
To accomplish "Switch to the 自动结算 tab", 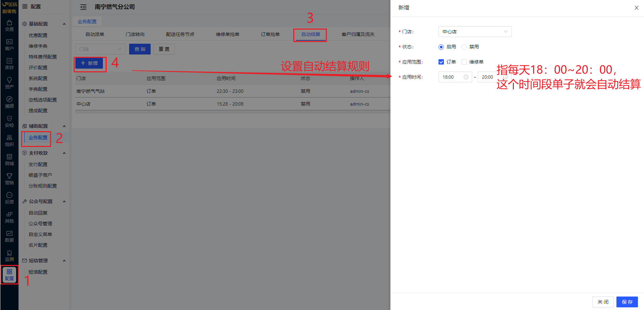I will coord(310,34).
